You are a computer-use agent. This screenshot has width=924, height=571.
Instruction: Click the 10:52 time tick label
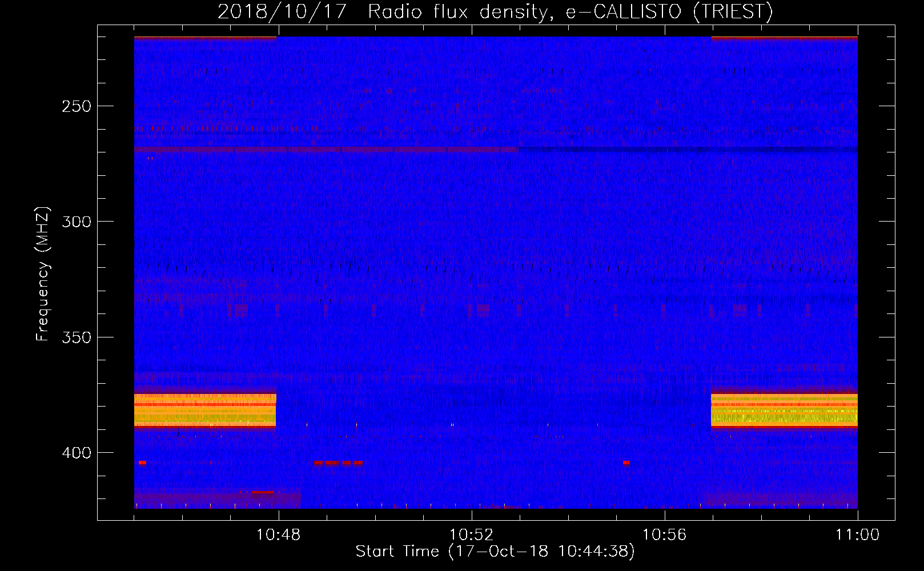pyautogui.click(x=471, y=535)
